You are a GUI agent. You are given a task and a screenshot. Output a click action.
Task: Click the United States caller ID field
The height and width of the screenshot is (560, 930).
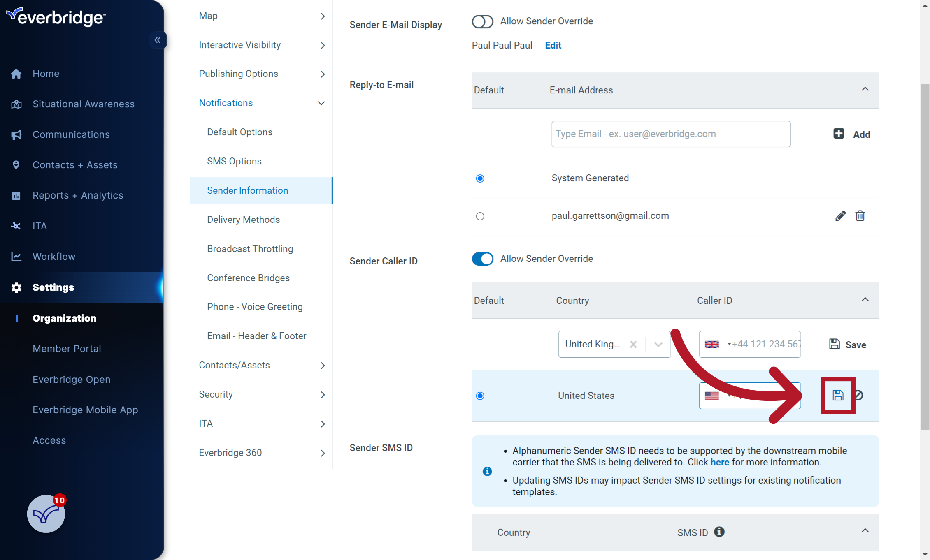pyautogui.click(x=750, y=396)
